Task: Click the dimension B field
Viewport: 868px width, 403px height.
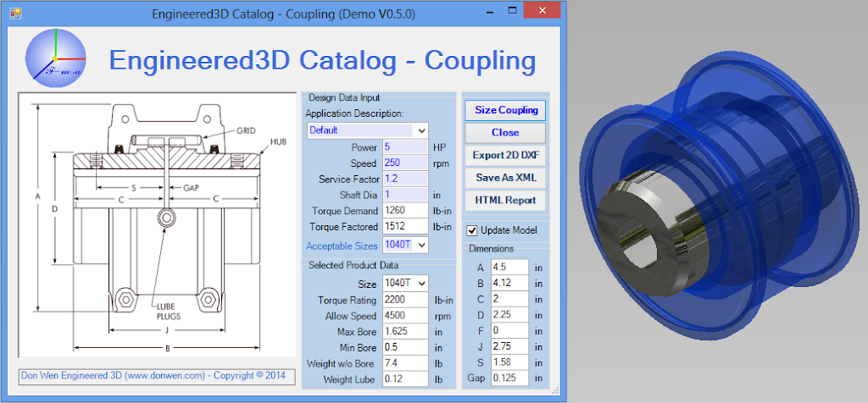Action: [x=509, y=283]
